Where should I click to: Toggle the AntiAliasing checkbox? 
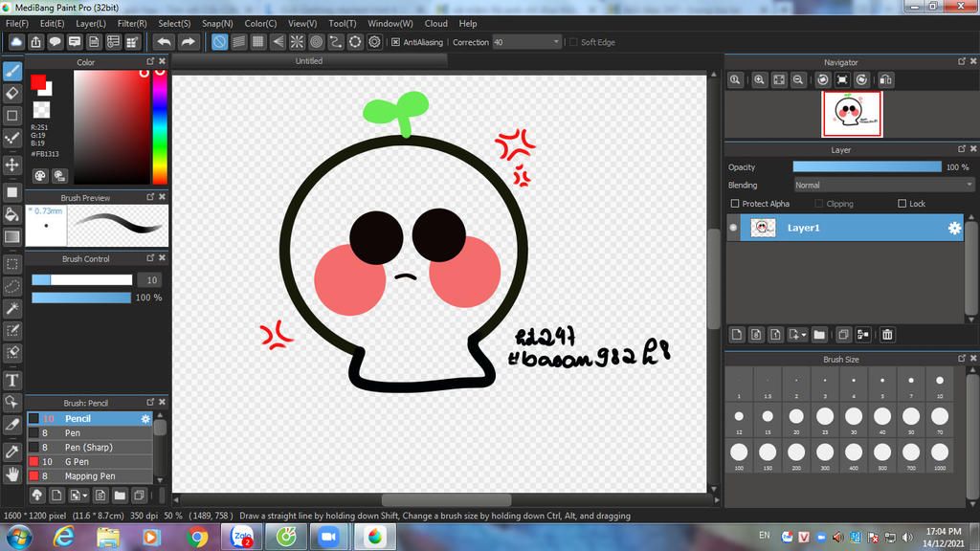tap(395, 42)
